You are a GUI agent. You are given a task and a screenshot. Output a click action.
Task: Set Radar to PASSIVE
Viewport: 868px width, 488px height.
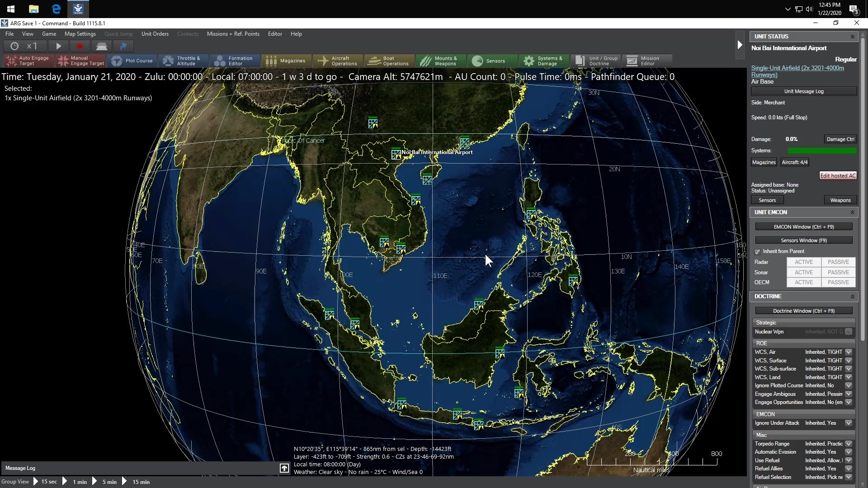[x=838, y=262]
